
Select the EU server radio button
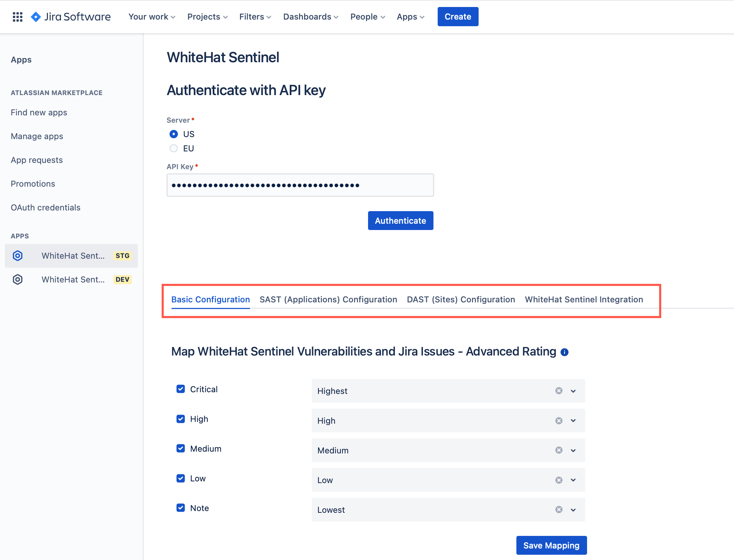(x=174, y=148)
